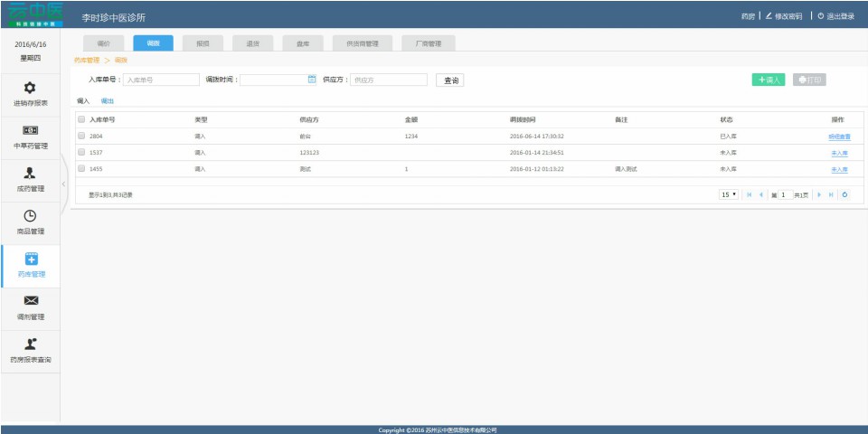Screen dimensions: 868x434
Task: Open 进销存报表 gear icon in sidebar
Action: (30, 88)
